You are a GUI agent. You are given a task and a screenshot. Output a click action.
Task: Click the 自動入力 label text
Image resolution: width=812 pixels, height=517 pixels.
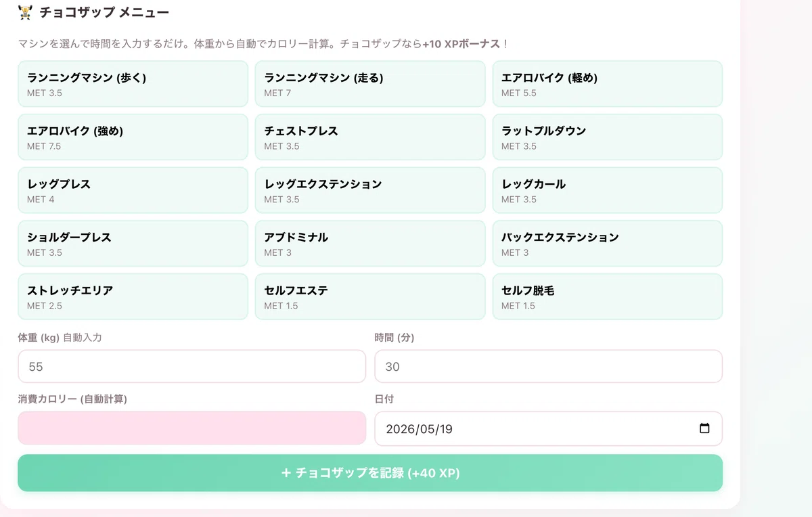[x=83, y=337]
